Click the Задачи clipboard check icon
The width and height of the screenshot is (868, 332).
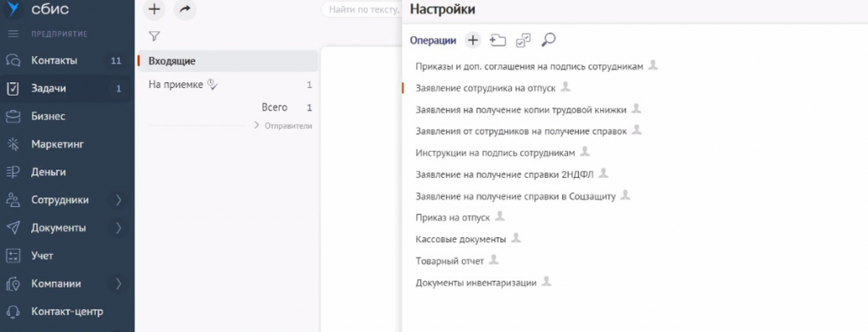(14, 89)
